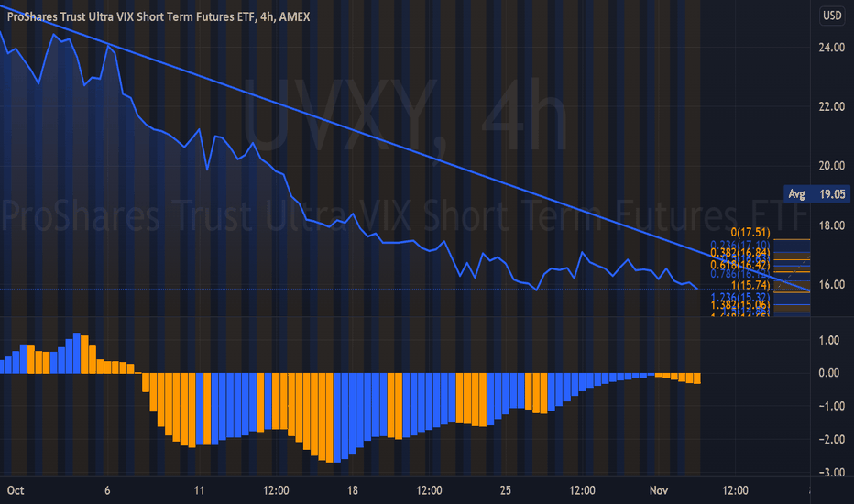Click the 22.00 price axis label
The image size is (854, 504).
832,106
